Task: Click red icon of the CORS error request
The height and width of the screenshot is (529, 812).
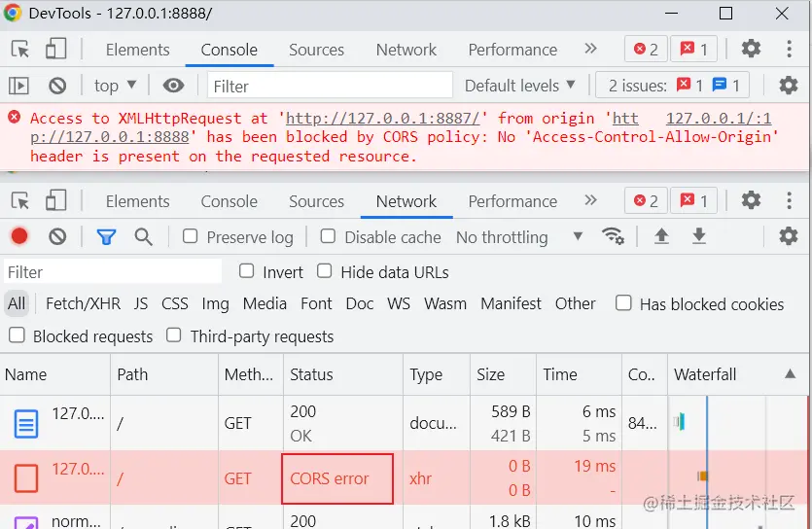Action: (x=26, y=477)
